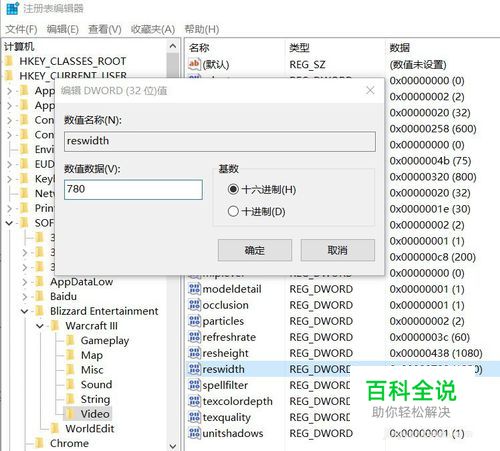Click the 取消 button in the dialog
The height and width of the screenshot is (451, 500).
point(338,250)
